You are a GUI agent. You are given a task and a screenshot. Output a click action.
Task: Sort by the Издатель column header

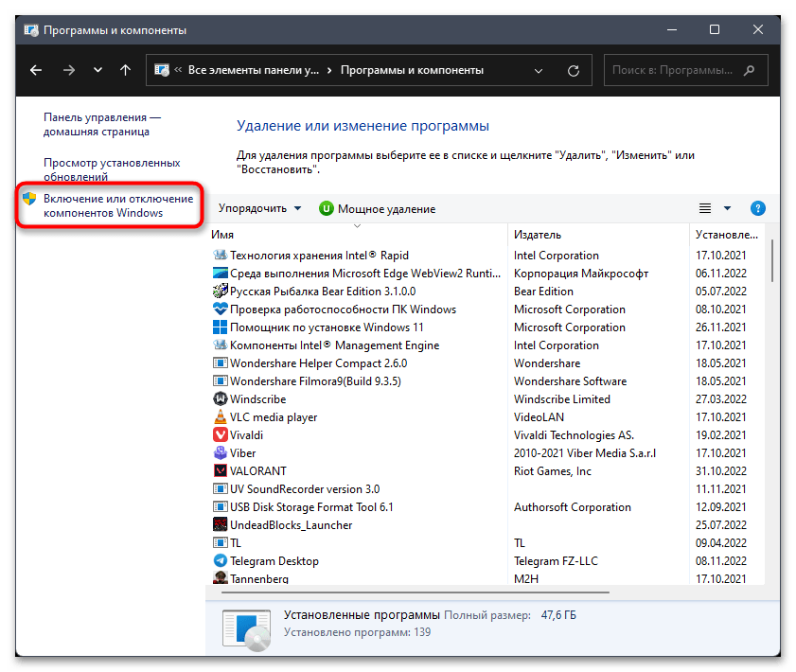tap(537, 235)
